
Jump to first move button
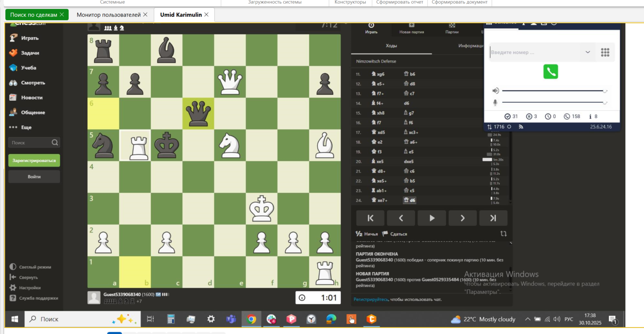tap(370, 218)
